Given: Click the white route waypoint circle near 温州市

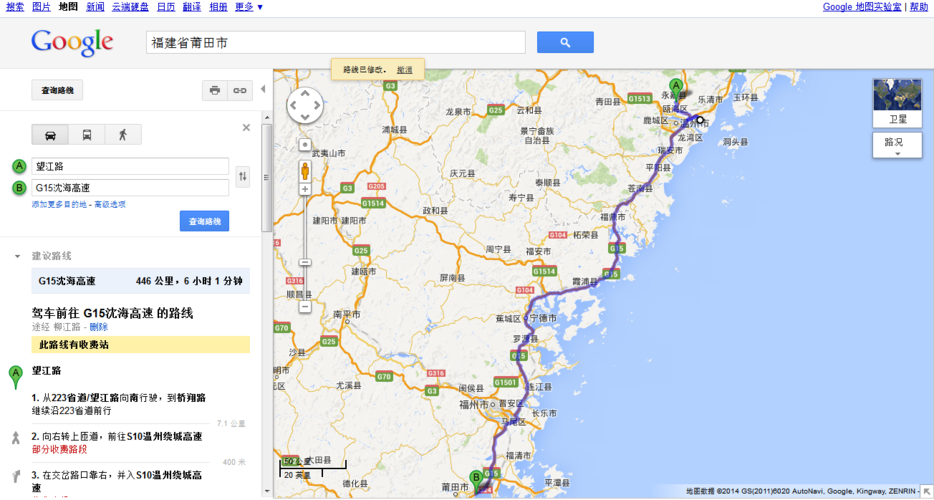Looking at the screenshot, I should (x=700, y=120).
